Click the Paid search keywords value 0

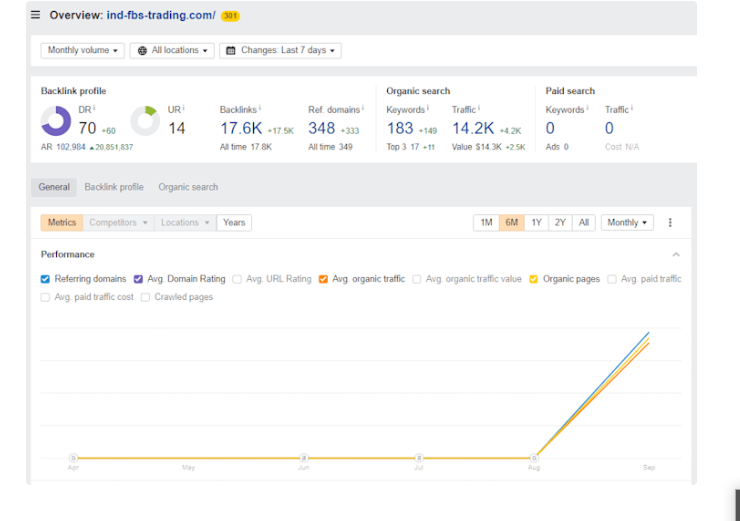tap(550, 128)
